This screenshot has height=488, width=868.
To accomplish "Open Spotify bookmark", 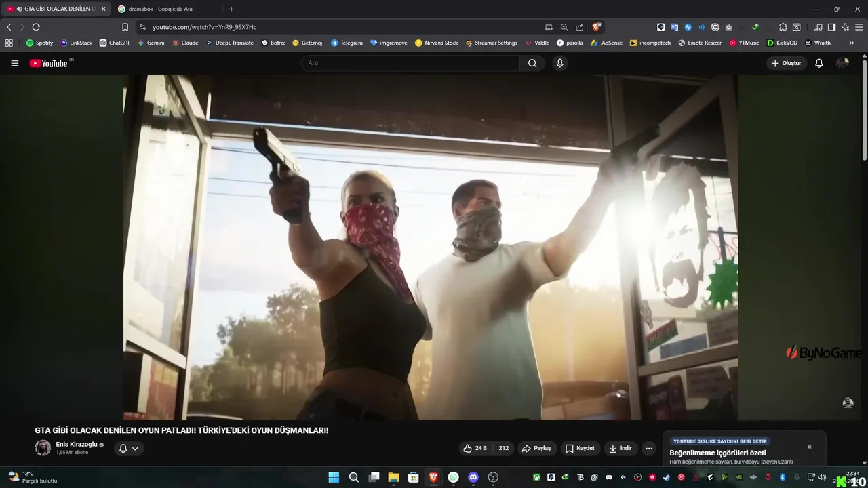I will pos(39,43).
